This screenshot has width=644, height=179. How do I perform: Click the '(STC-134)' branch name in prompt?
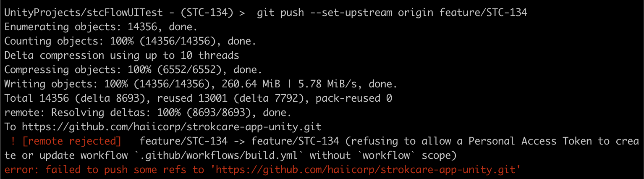pyautogui.click(x=207, y=13)
